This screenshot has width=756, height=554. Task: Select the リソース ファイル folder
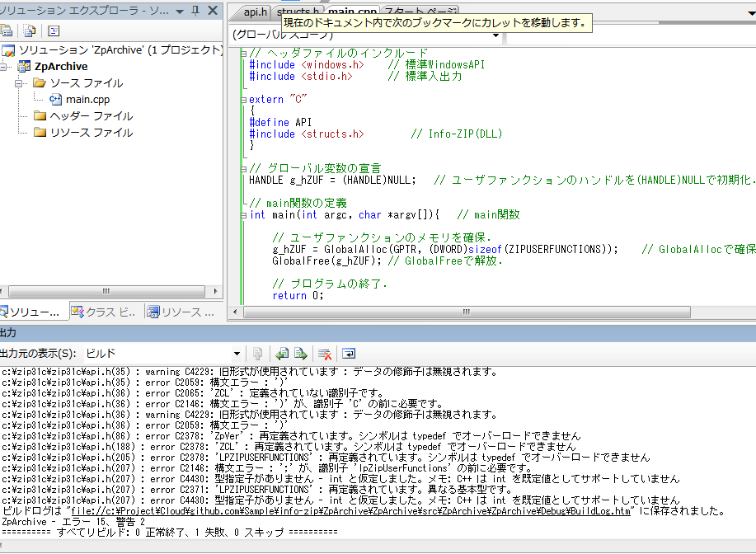coord(92,132)
